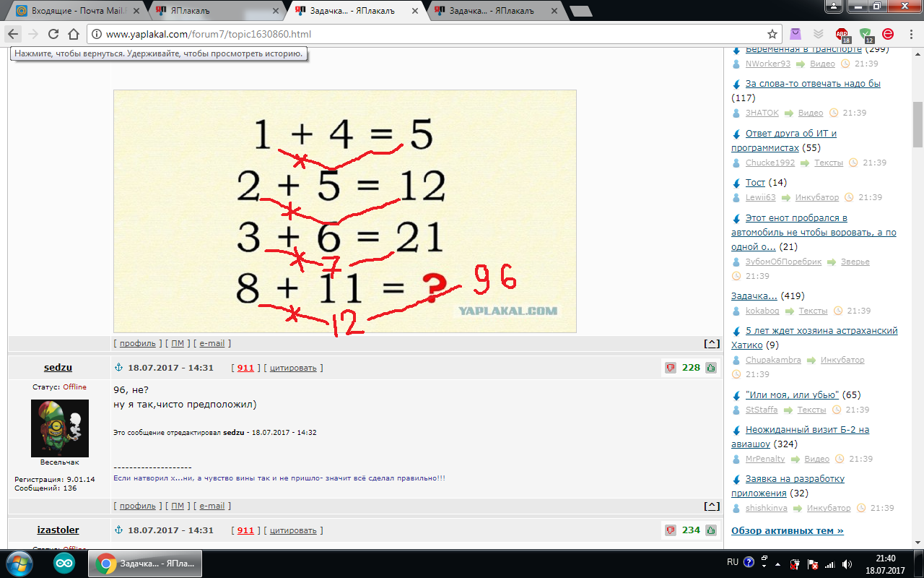Switch to the first ЯПлакалъ tab
The width and height of the screenshot is (924, 578).
coord(217,11)
